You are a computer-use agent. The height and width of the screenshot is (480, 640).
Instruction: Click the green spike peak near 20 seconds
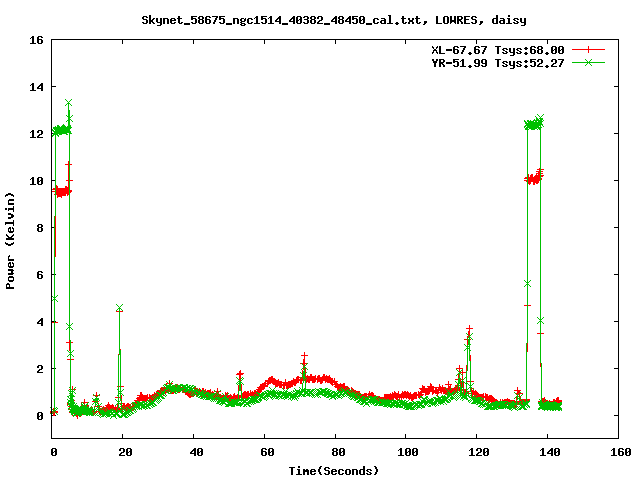pos(119,307)
